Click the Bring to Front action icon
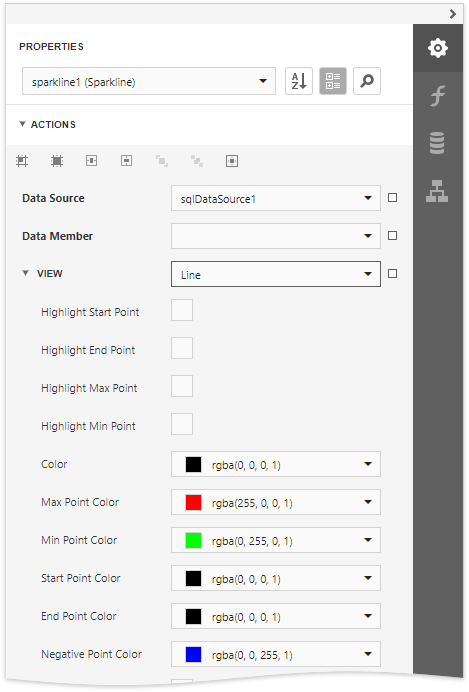This screenshot has width=469, height=692. [162, 161]
